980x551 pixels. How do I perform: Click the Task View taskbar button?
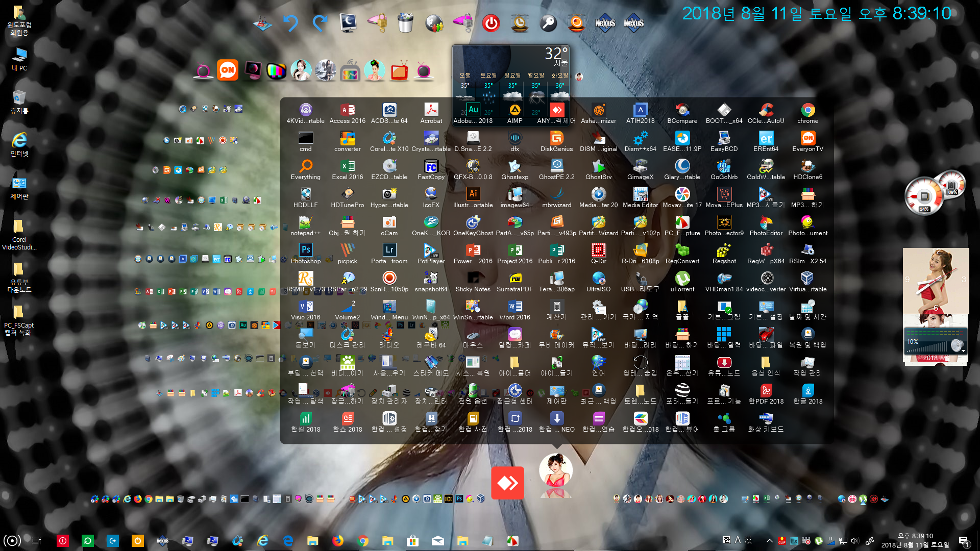click(x=37, y=541)
